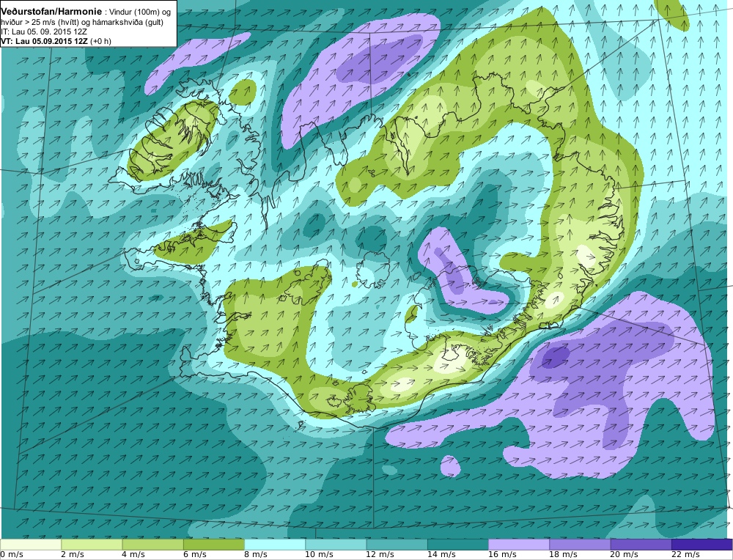The width and height of the screenshot is (733, 560).
Task: Select the violet 20–22 m/s legend swatch
Action: [x=641, y=545]
